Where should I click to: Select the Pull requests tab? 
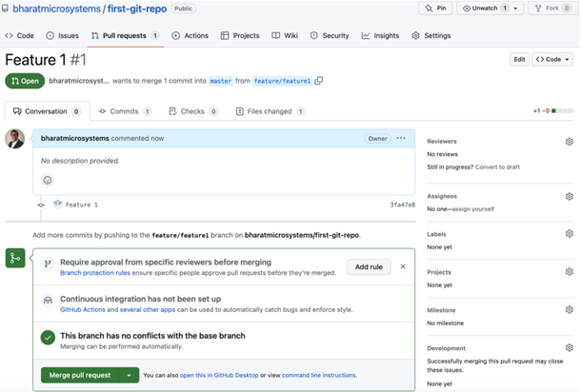click(125, 35)
